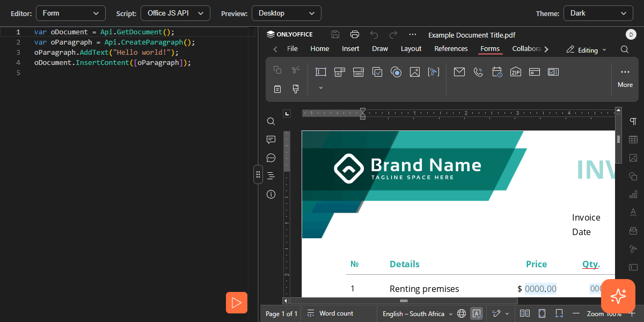
Task: Insert an image form field
Action: [414, 72]
